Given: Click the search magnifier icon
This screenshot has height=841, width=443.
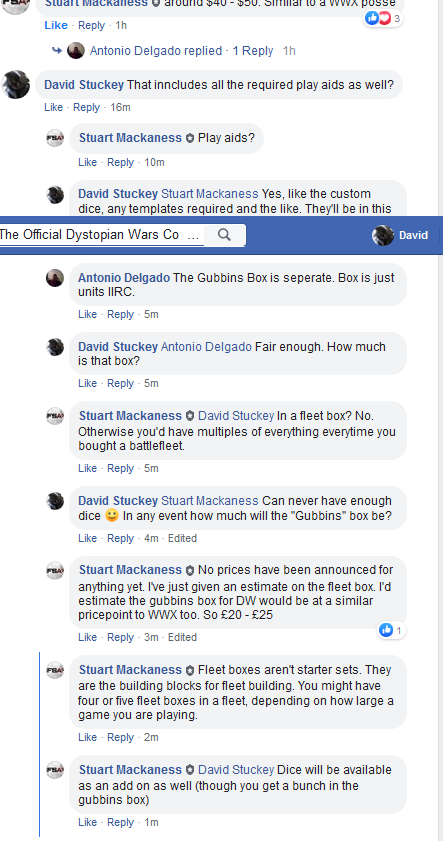Looking at the screenshot, I should click(x=225, y=235).
